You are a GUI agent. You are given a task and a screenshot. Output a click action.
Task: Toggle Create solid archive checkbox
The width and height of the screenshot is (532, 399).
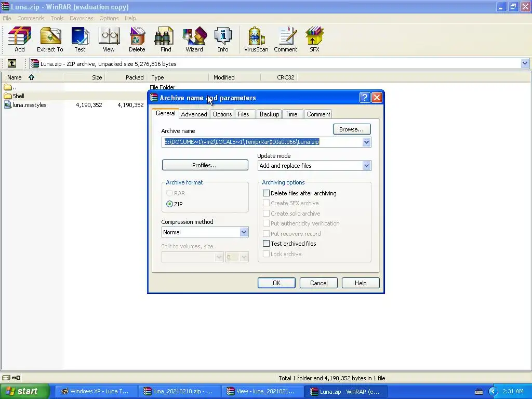[267, 214]
